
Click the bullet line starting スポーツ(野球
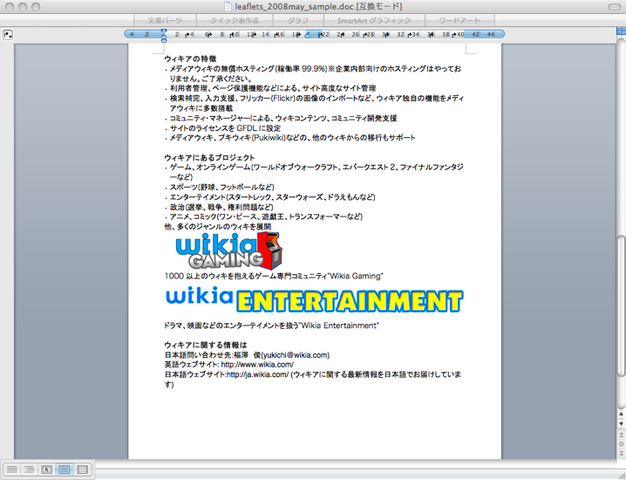[222, 187]
